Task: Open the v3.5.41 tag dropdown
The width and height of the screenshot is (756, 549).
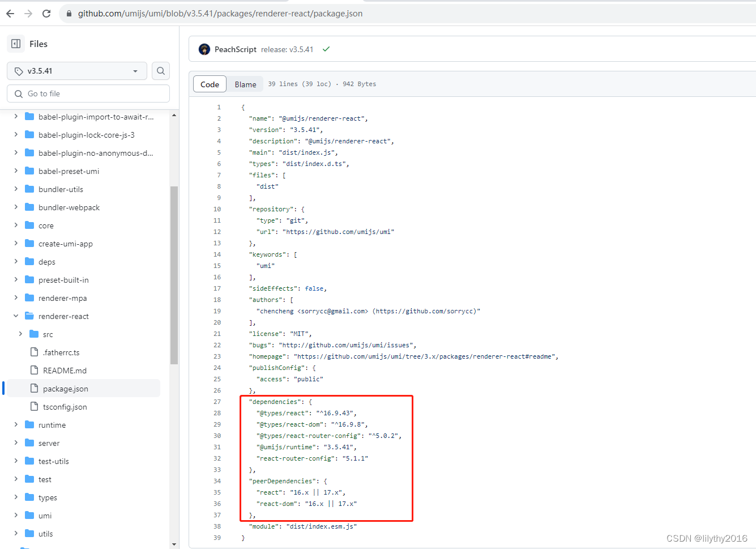Action: tap(77, 71)
